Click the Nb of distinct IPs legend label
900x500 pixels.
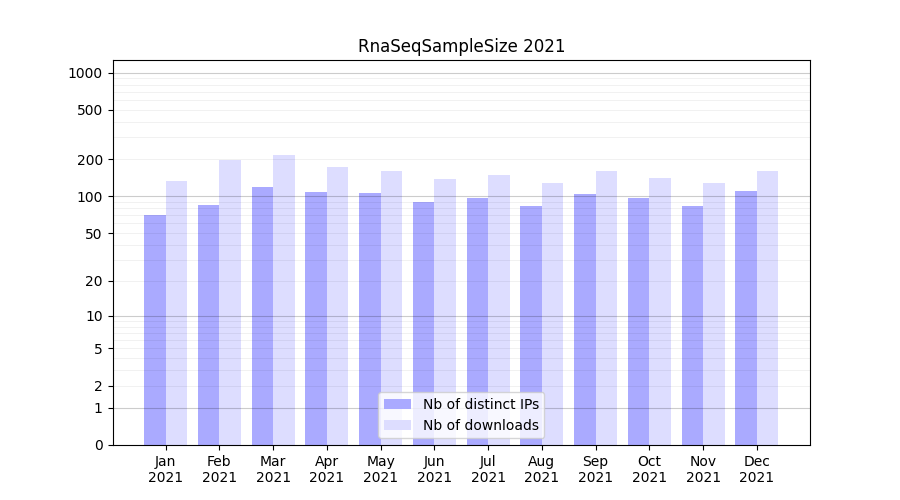(x=480, y=404)
